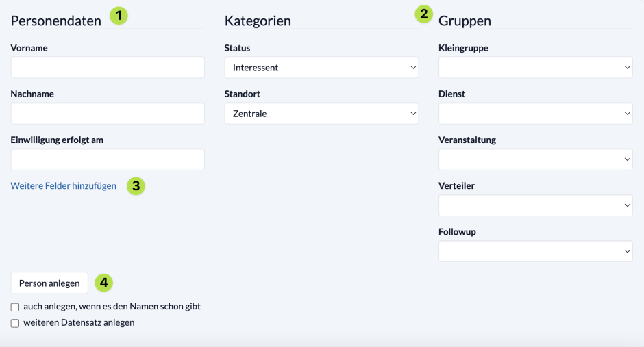Expand the Kleingruppe dropdown
Viewport: 644px width, 347px height.
click(536, 68)
